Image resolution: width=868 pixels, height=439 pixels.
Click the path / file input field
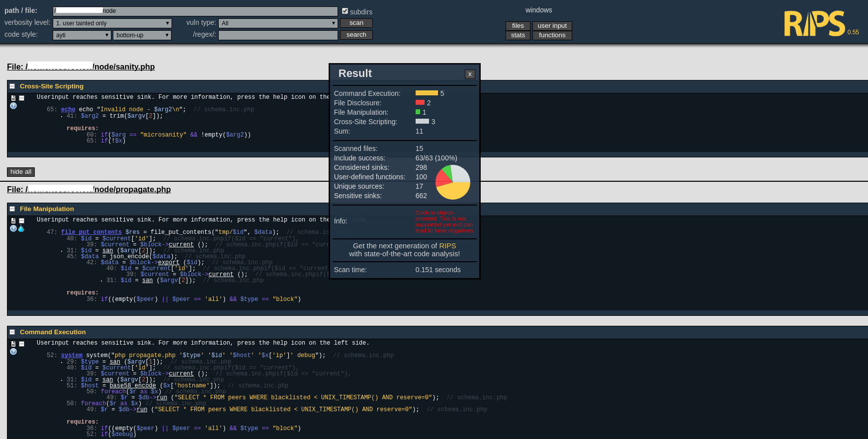(195, 11)
